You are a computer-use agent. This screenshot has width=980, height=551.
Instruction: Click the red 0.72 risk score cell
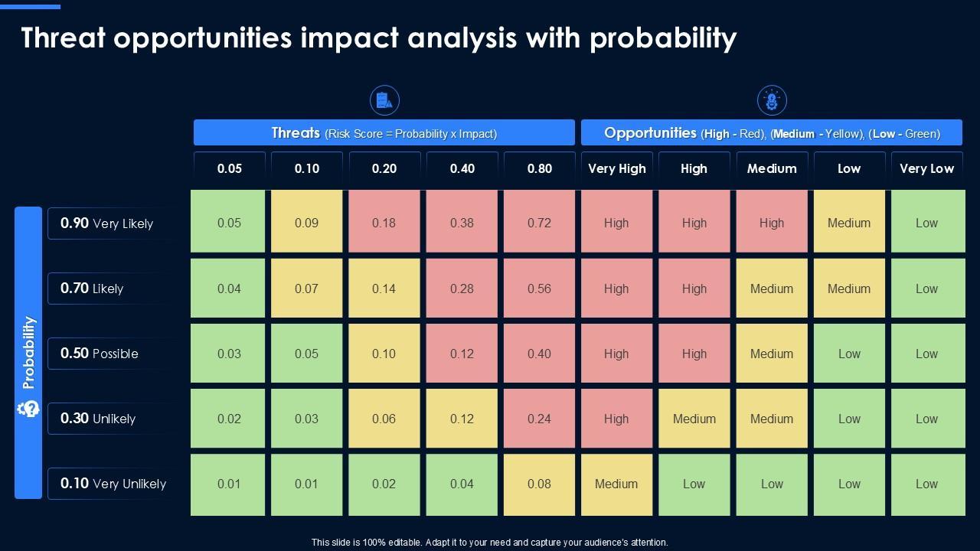[x=539, y=223]
